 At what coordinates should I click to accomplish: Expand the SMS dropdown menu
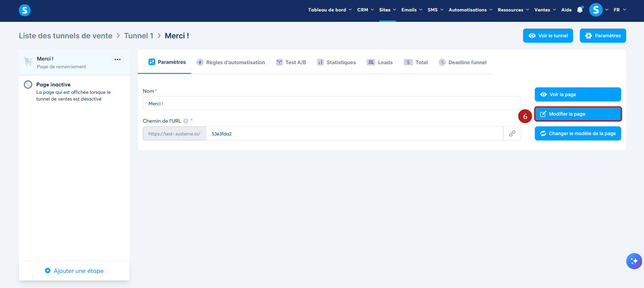(436, 10)
